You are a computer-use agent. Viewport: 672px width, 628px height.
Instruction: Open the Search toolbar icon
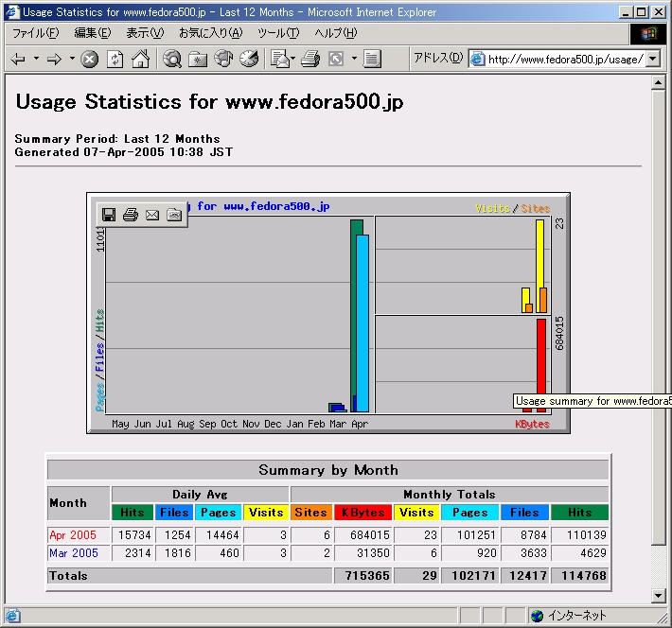pos(172,59)
